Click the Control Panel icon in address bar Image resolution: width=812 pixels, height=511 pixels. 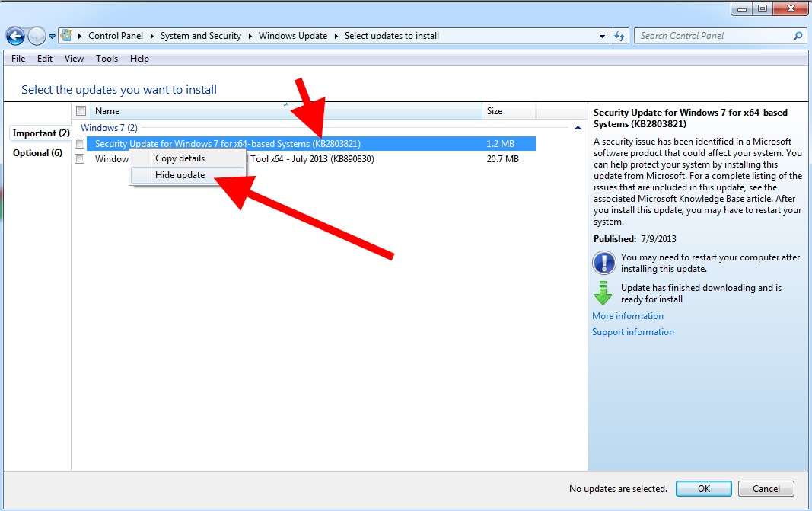click(66, 35)
